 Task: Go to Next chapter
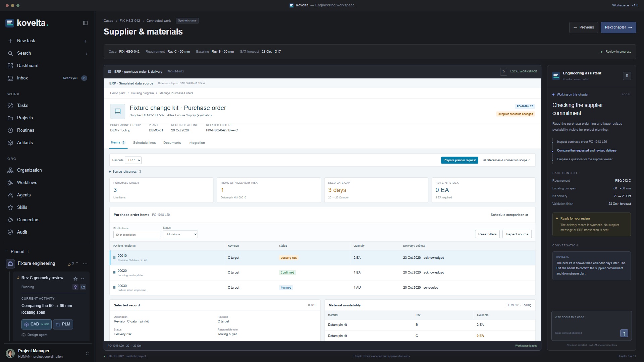point(618,27)
